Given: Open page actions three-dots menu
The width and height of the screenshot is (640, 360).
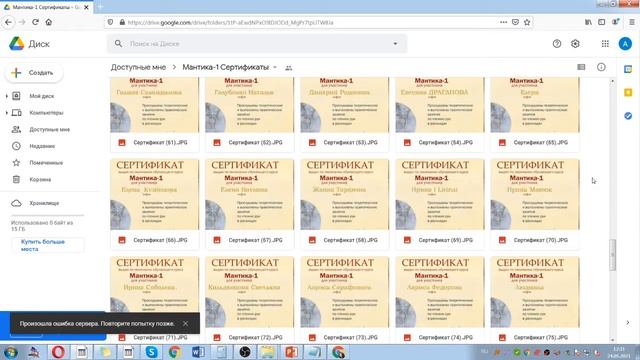Looking at the screenshot, I should coord(503,22).
